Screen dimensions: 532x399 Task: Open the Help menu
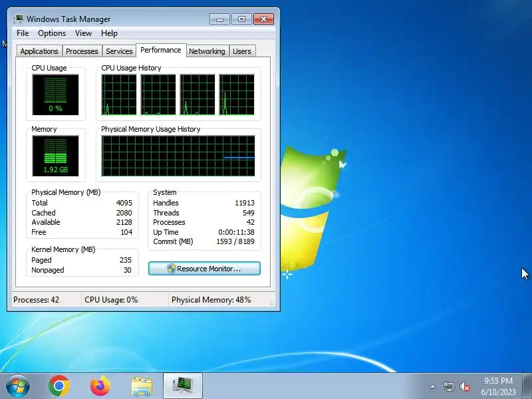point(109,33)
